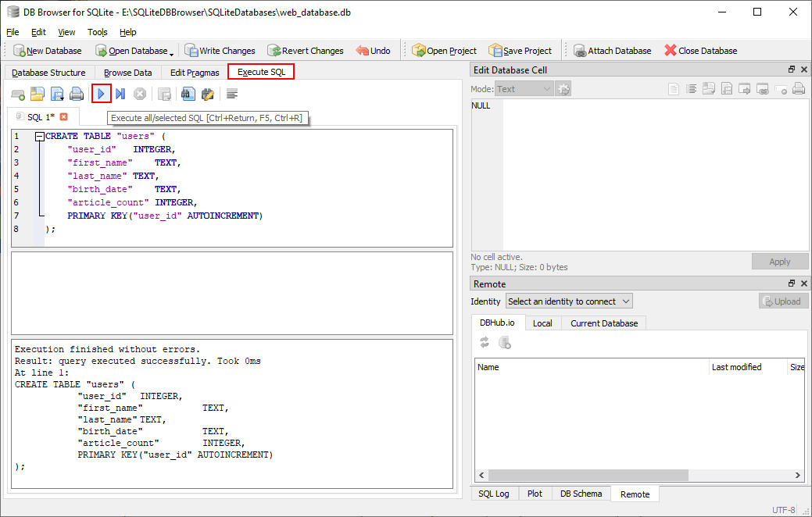Switch to the Browse Data tab
Image resolution: width=812 pixels, height=517 pixels.
coord(127,72)
